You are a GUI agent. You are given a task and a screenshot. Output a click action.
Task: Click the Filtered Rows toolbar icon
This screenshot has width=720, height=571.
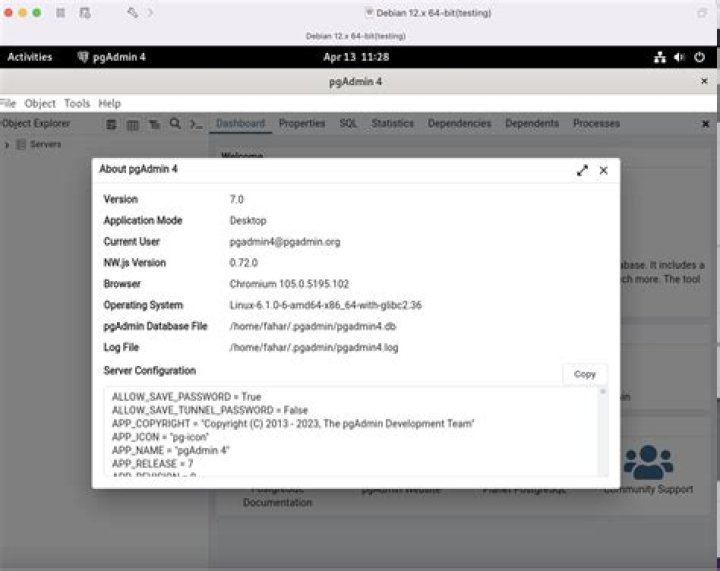[x=154, y=124]
